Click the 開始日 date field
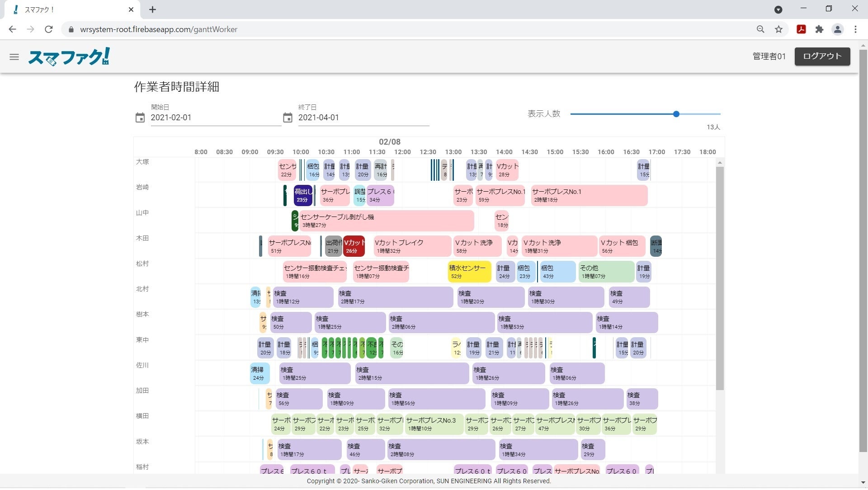Image resolution: width=868 pixels, height=490 pixels. coord(215,118)
